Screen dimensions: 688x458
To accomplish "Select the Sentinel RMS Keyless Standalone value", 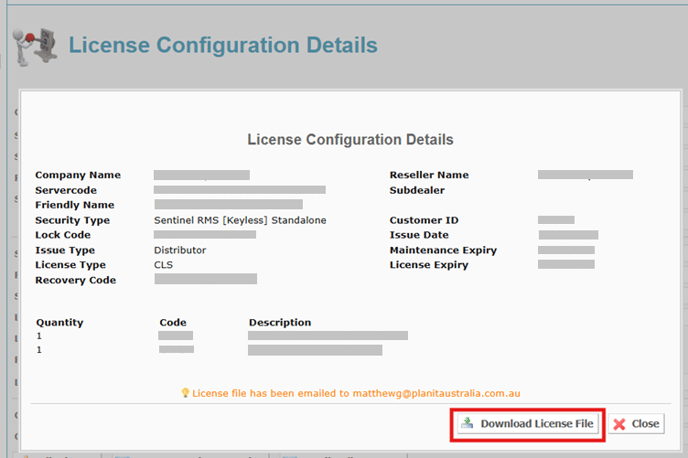I will (239, 220).
